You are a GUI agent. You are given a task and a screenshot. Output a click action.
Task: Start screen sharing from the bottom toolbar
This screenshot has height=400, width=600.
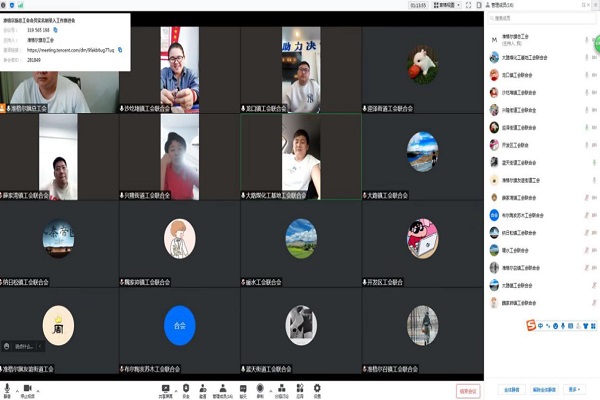point(165,391)
